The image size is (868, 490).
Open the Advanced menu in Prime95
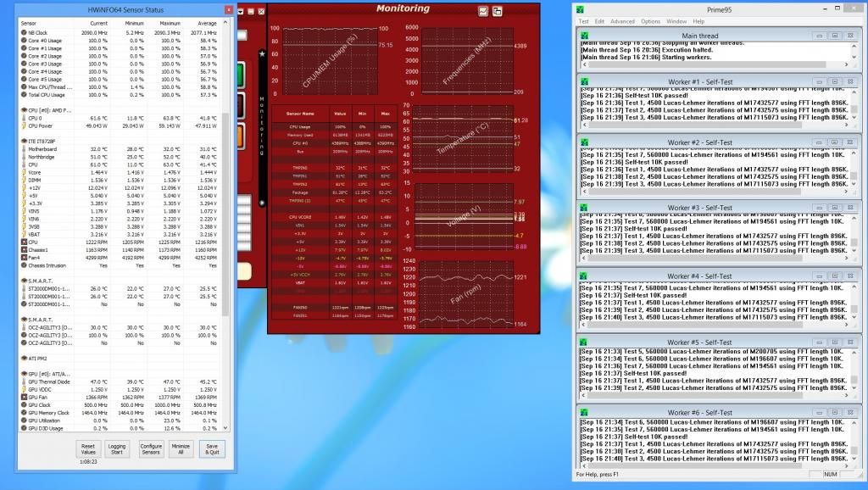point(622,21)
